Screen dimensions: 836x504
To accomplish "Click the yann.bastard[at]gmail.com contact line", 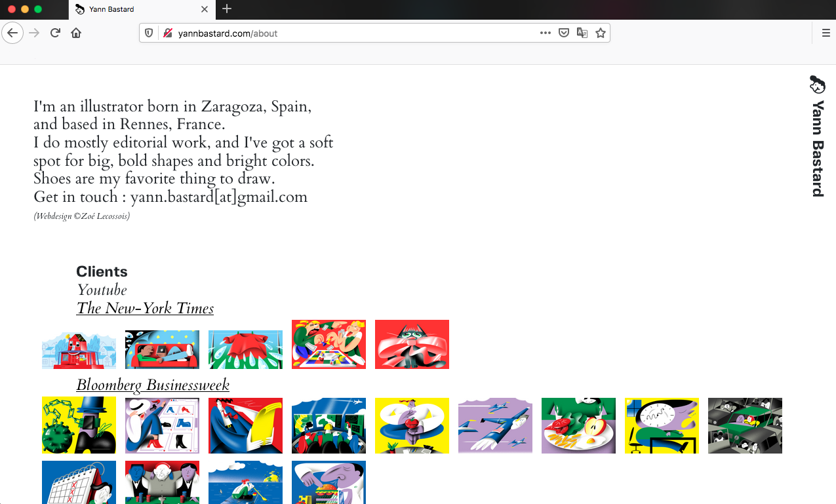I will tap(170, 197).
